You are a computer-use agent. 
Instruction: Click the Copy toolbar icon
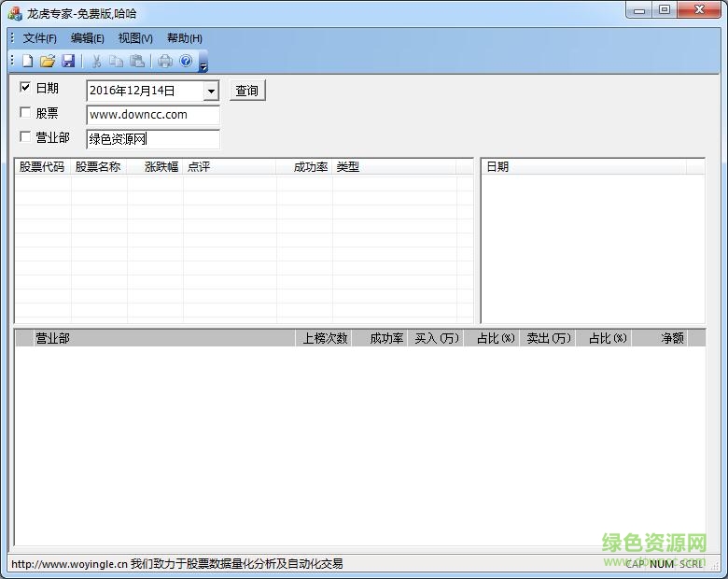[x=116, y=61]
